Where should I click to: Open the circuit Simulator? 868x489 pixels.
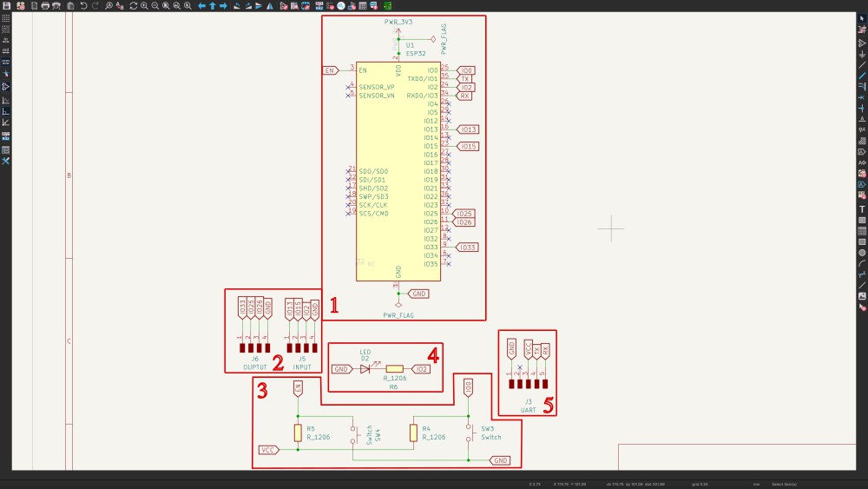coord(341,5)
